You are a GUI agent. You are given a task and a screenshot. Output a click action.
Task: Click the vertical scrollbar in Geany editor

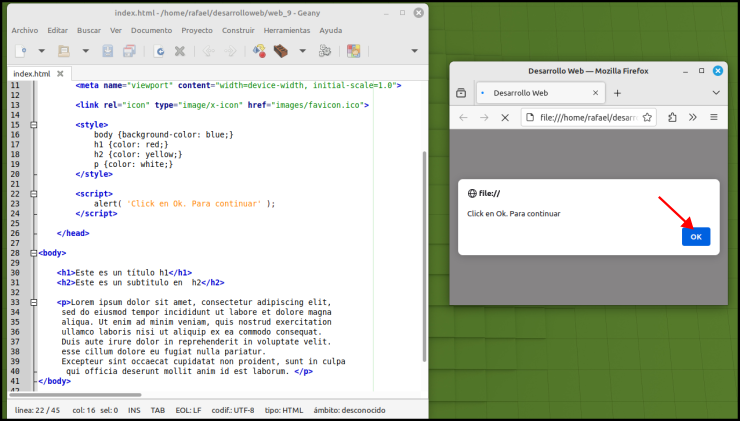coord(424,255)
